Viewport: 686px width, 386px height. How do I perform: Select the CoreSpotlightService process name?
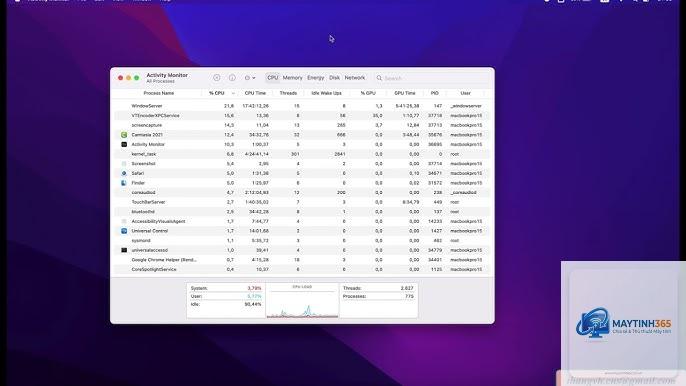click(154, 270)
